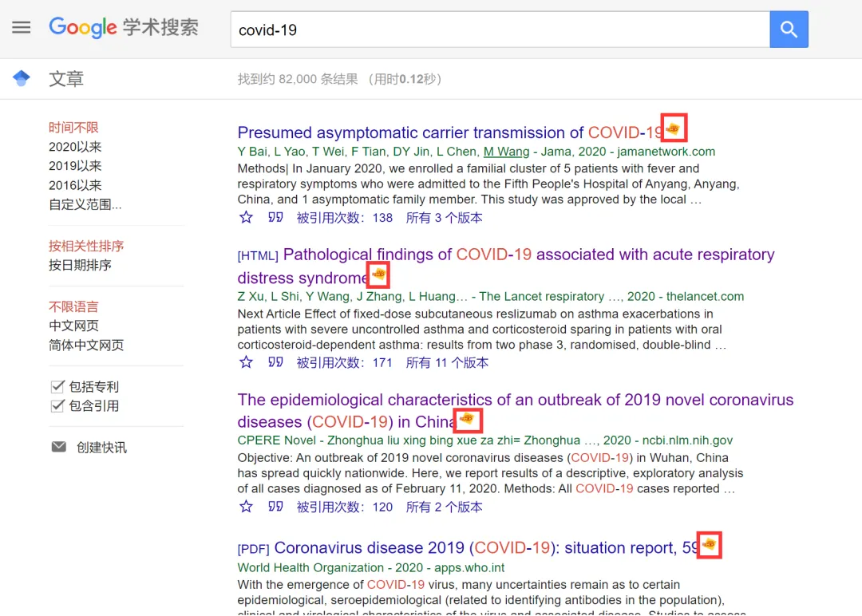This screenshot has width=862, height=616.
Task: Click the blue Scholar icon beside 文章
Action: coord(20,78)
